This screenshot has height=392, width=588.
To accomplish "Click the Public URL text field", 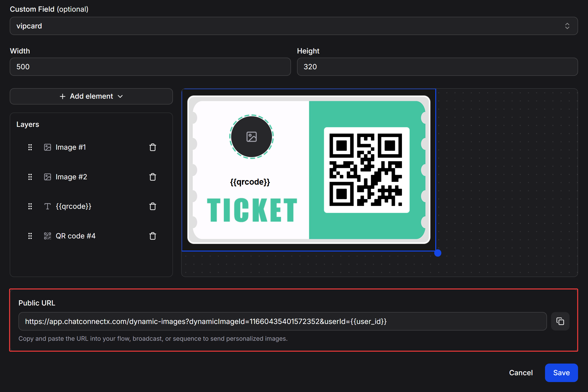I will point(282,321).
